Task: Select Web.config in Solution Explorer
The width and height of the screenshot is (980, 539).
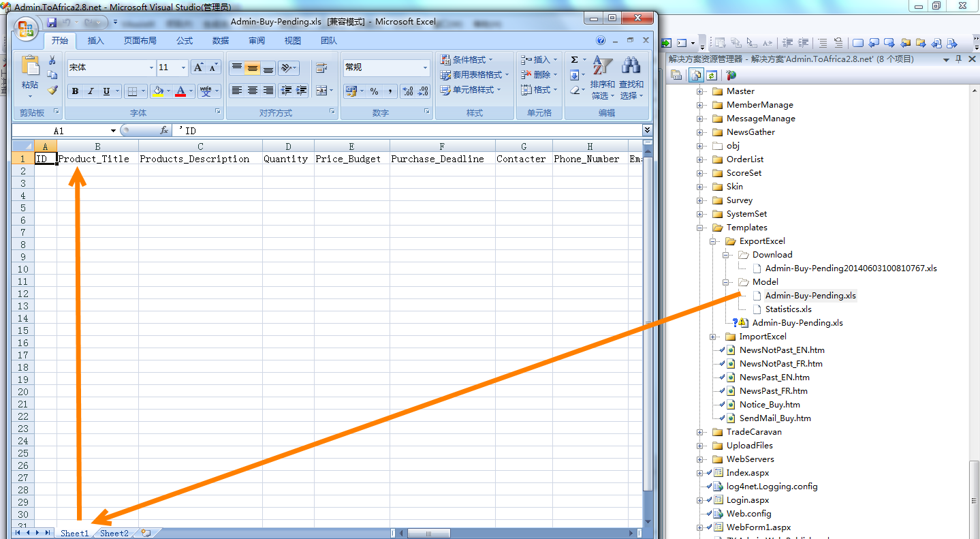Action: click(748, 514)
